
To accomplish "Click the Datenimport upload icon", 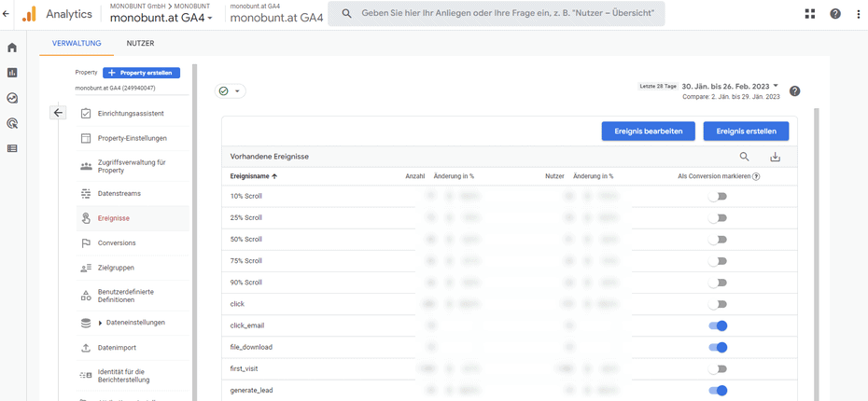I will click(x=86, y=348).
